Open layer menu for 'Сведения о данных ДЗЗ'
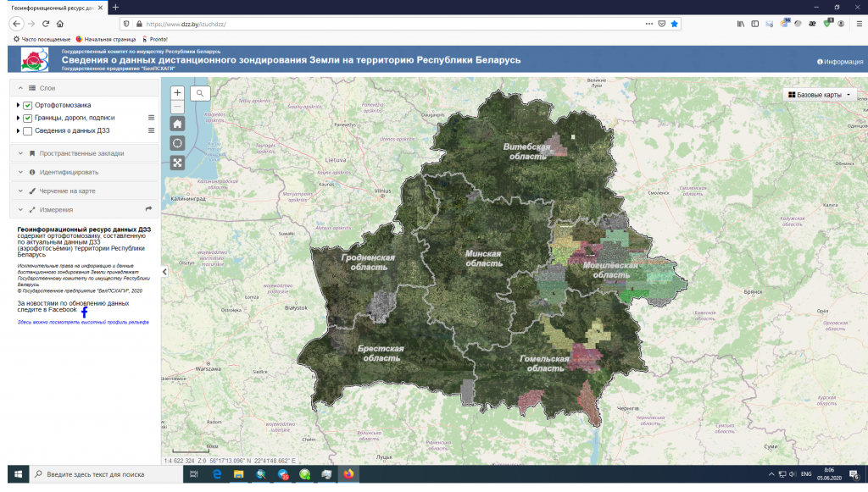This screenshot has height=492, width=868. click(152, 130)
